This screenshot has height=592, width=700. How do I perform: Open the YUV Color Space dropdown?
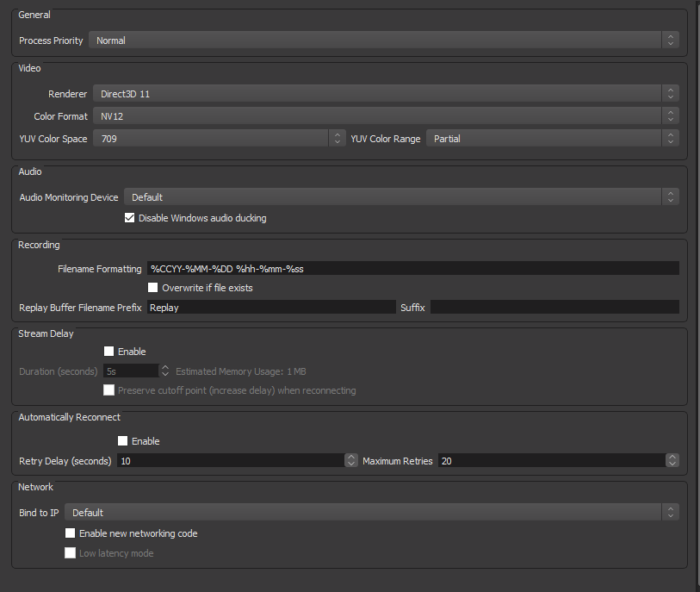220,139
